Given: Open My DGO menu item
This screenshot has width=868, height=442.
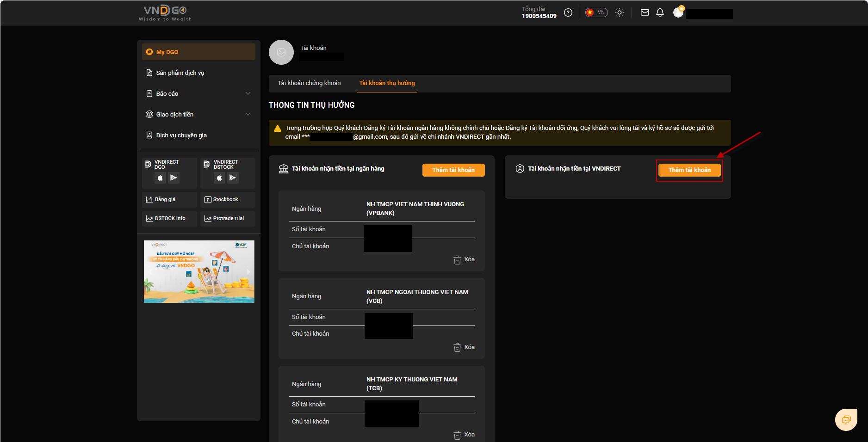Looking at the screenshot, I should (198, 52).
